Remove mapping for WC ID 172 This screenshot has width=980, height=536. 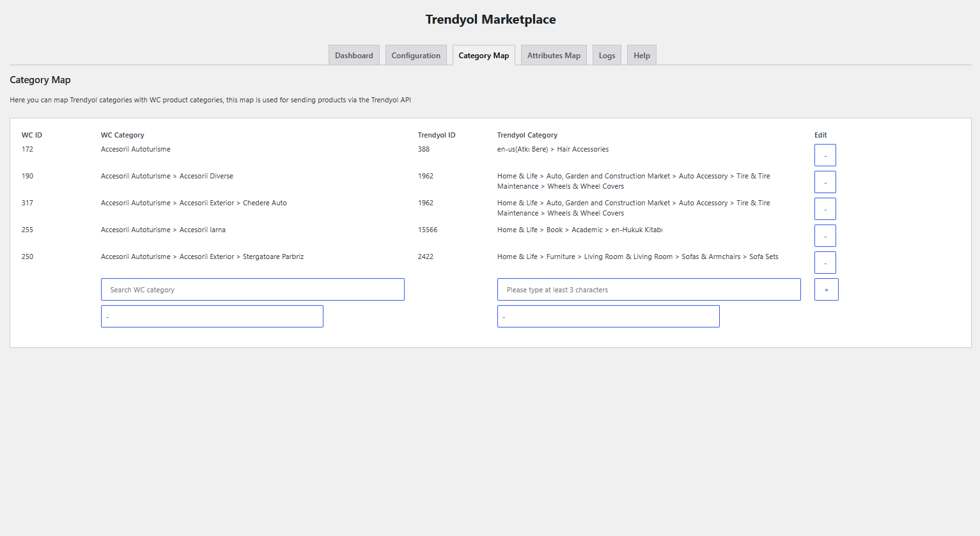pyautogui.click(x=825, y=155)
